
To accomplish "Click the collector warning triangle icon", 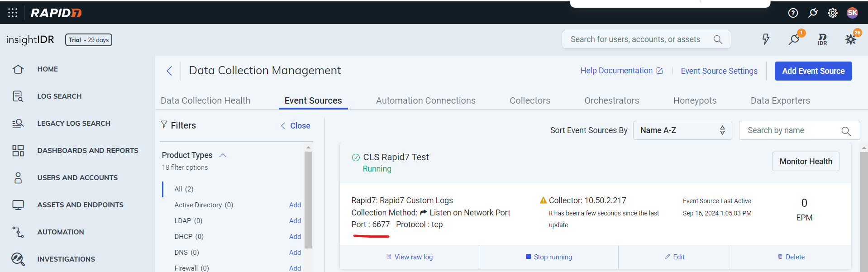I will coord(543,200).
